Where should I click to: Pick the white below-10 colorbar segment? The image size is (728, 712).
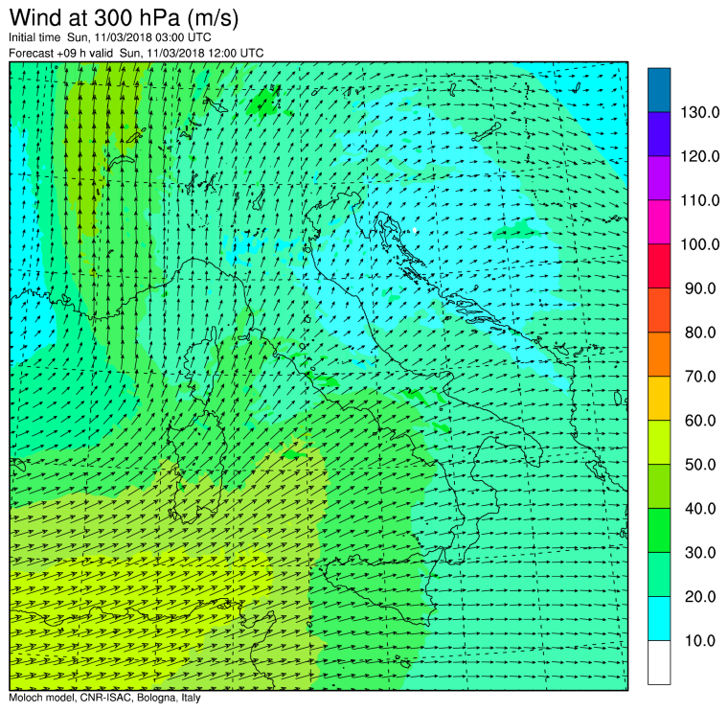(659, 662)
